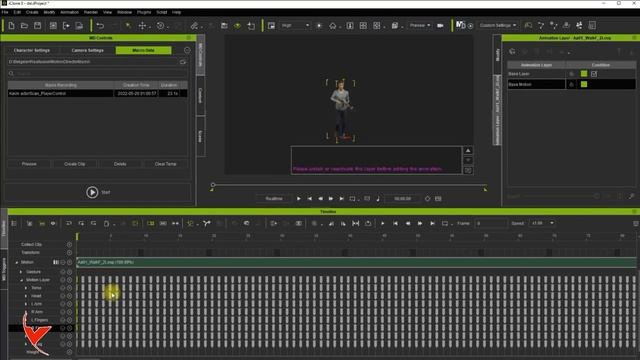Open the Custom Settings dropdown
Screen dimensions: 640x360
498,26
